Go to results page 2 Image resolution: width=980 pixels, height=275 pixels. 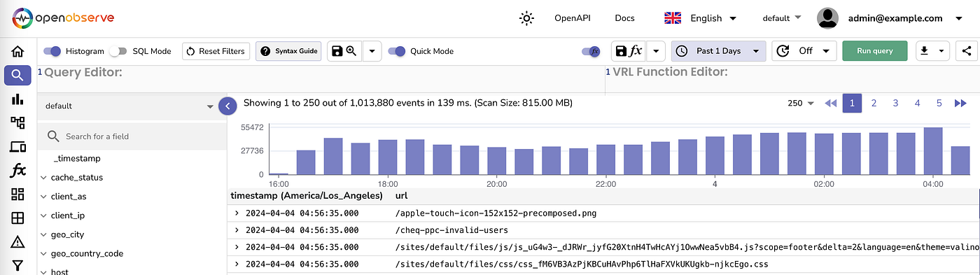pos(874,103)
